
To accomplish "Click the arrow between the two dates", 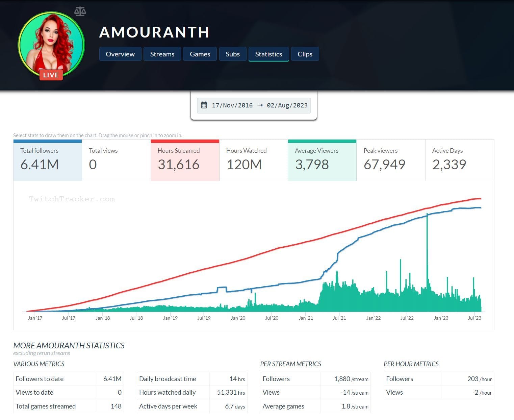I will 259,105.
